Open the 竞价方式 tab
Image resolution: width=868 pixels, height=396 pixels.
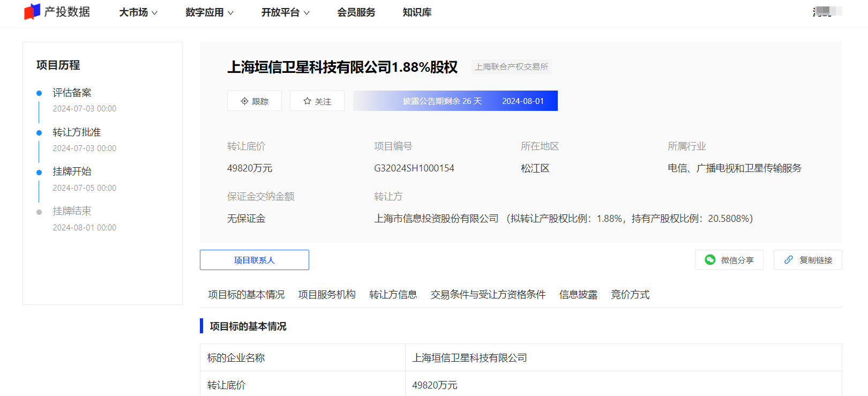630,295
